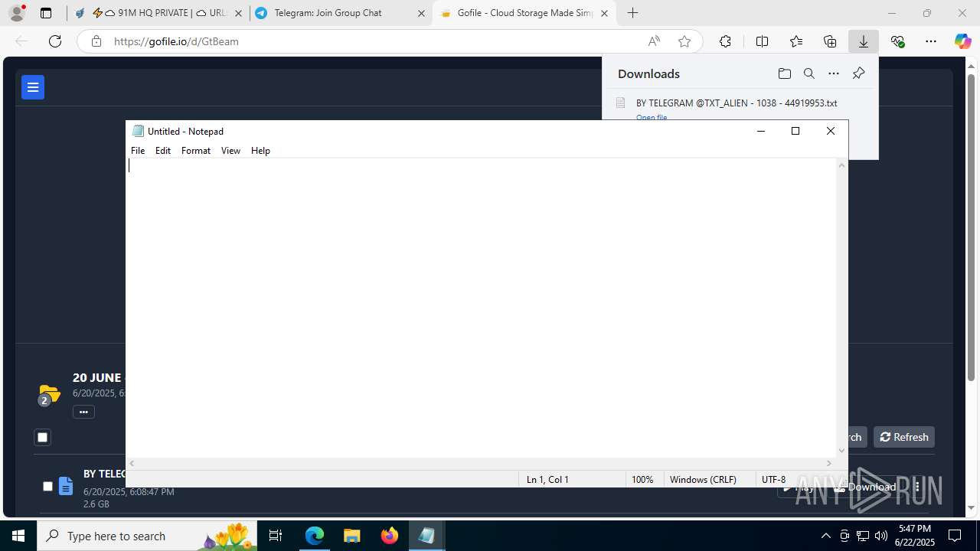Open File Explorer from taskbar
Image resolution: width=980 pixels, height=551 pixels.
[x=351, y=536]
